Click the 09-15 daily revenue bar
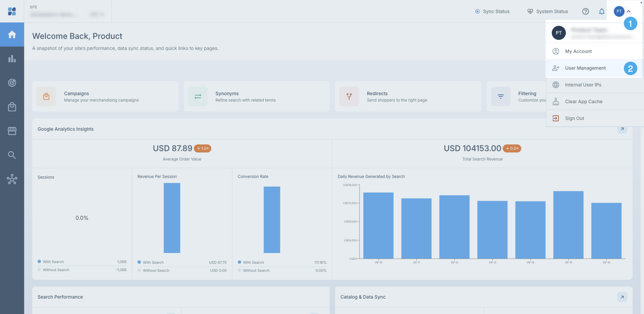The image size is (644, 314). (568, 225)
